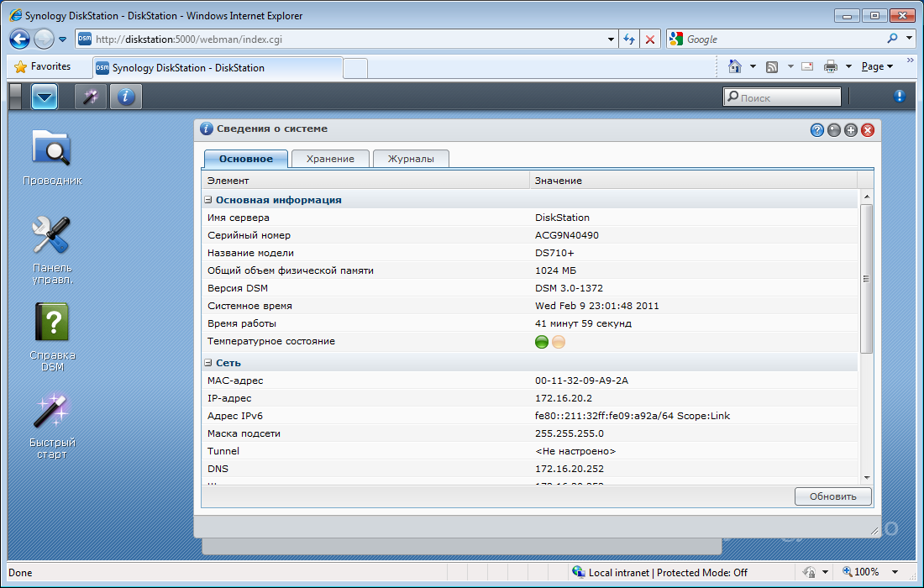Switch to the Хранение tab
The image size is (924, 588).
click(x=330, y=159)
